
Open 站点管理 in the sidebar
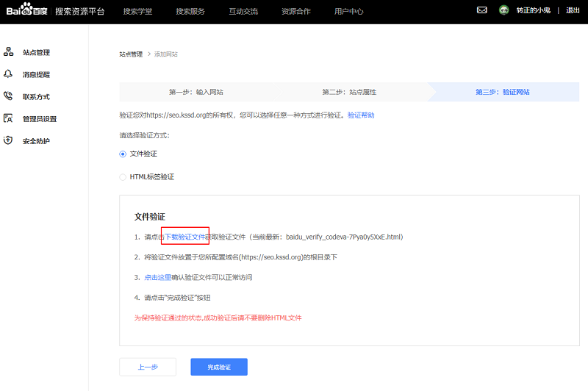pos(36,52)
